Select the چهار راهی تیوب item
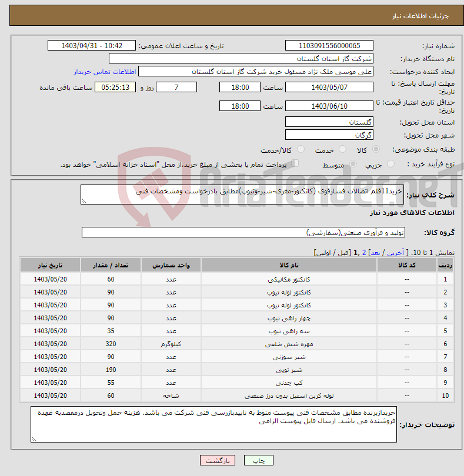This screenshot has height=476, width=464. 237,318
